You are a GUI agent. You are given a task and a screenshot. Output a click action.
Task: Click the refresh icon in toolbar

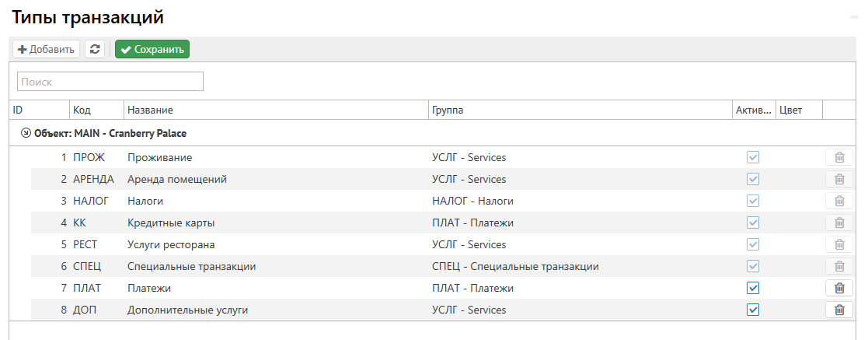pyautogui.click(x=95, y=49)
